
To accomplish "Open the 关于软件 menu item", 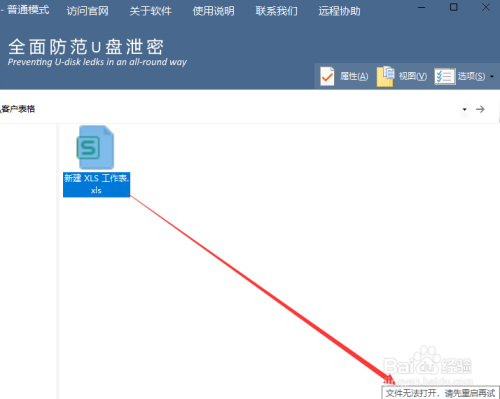I will [x=150, y=11].
